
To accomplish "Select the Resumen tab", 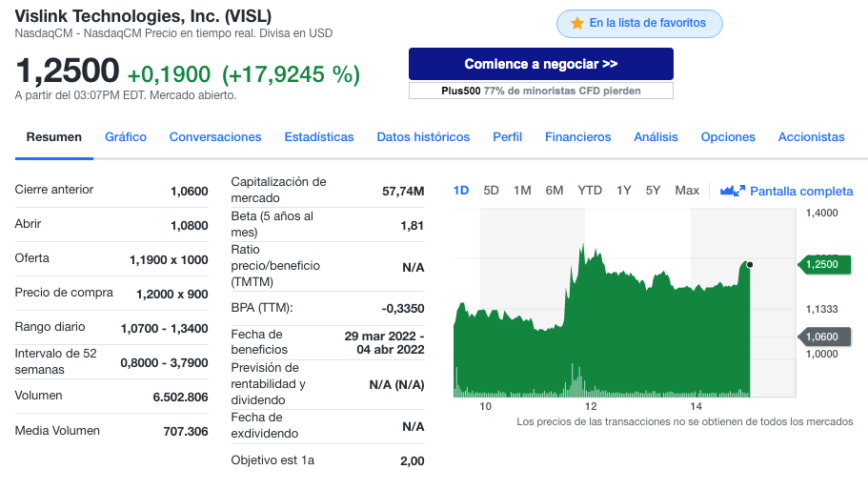I will pyautogui.click(x=54, y=137).
